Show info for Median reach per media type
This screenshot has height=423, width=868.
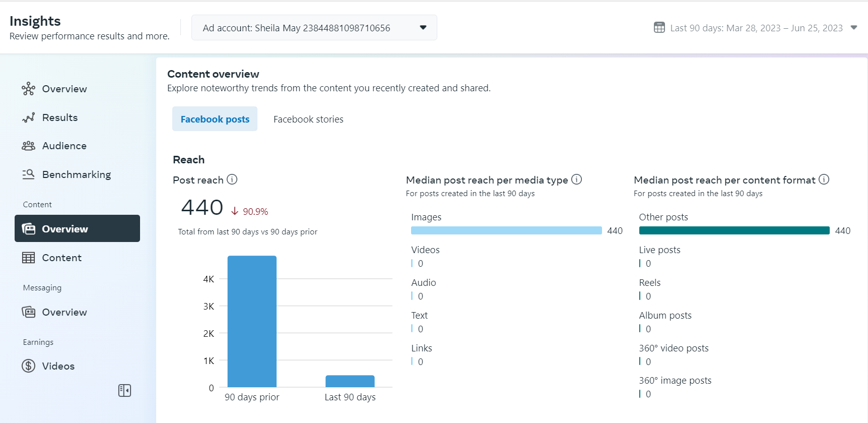coord(577,179)
